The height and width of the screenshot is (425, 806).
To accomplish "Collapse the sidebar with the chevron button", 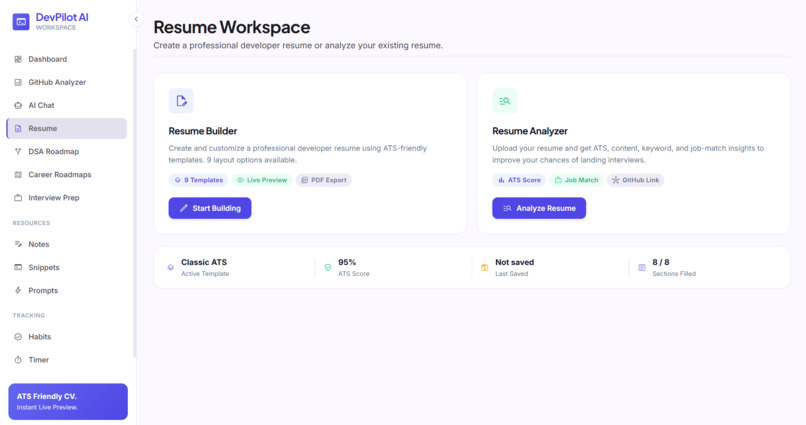I will [x=136, y=19].
